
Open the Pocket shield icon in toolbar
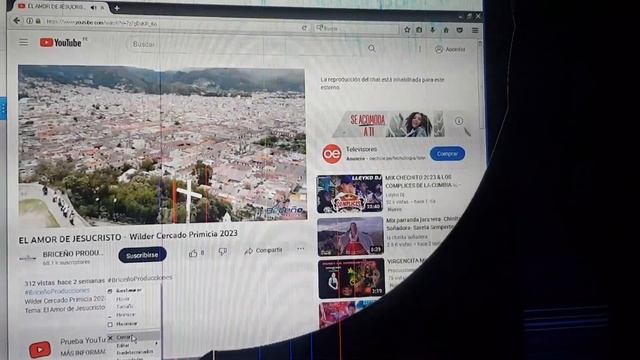pyautogui.click(x=460, y=30)
